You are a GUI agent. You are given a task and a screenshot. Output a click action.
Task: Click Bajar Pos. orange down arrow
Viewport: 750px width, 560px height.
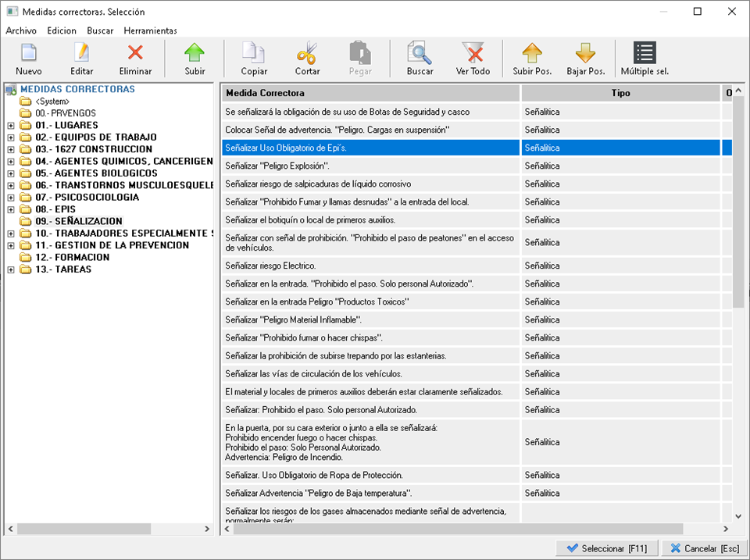pyautogui.click(x=585, y=54)
